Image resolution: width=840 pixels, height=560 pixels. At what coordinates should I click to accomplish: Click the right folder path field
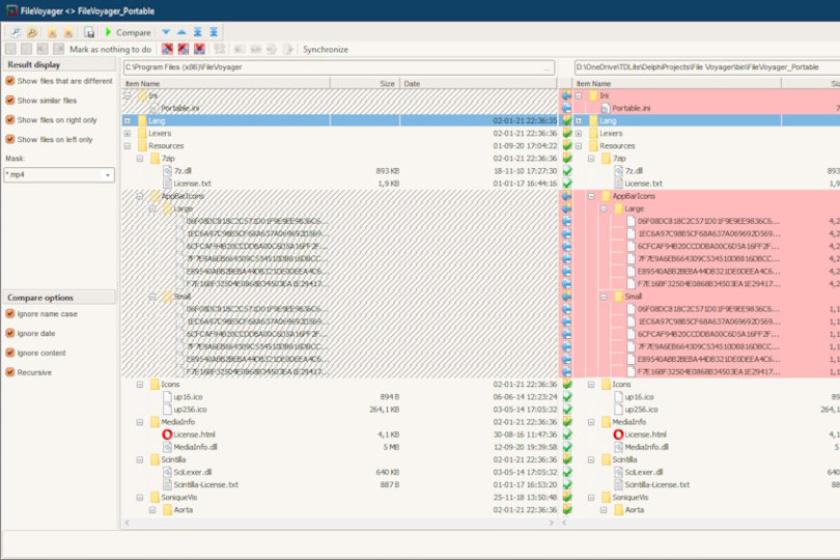pyautogui.click(x=707, y=68)
